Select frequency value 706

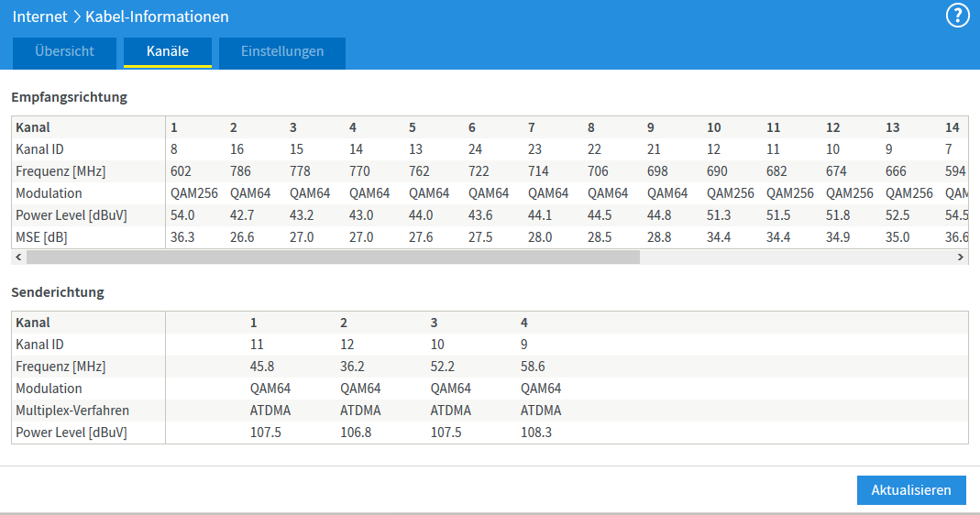point(598,171)
